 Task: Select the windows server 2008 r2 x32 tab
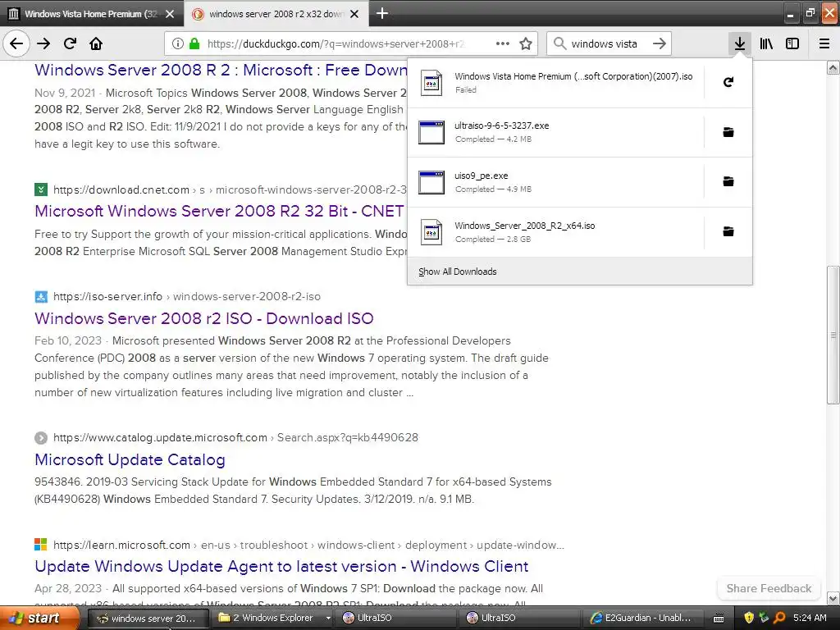pos(276,14)
